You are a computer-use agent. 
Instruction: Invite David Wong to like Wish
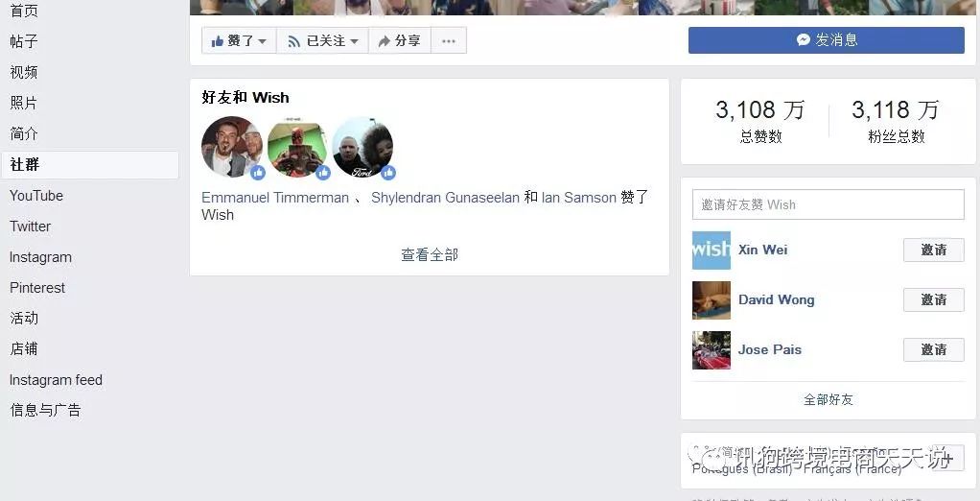click(934, 299)
